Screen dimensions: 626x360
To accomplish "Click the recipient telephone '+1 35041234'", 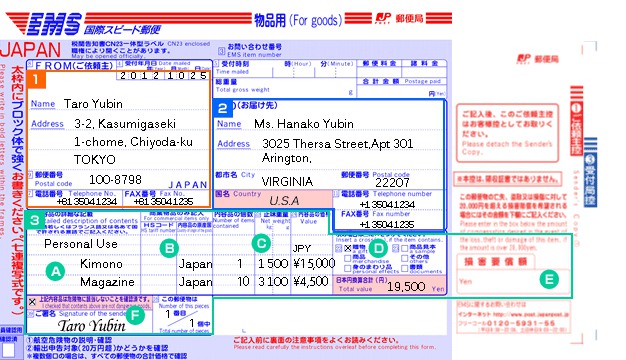I will pos(387,204).
